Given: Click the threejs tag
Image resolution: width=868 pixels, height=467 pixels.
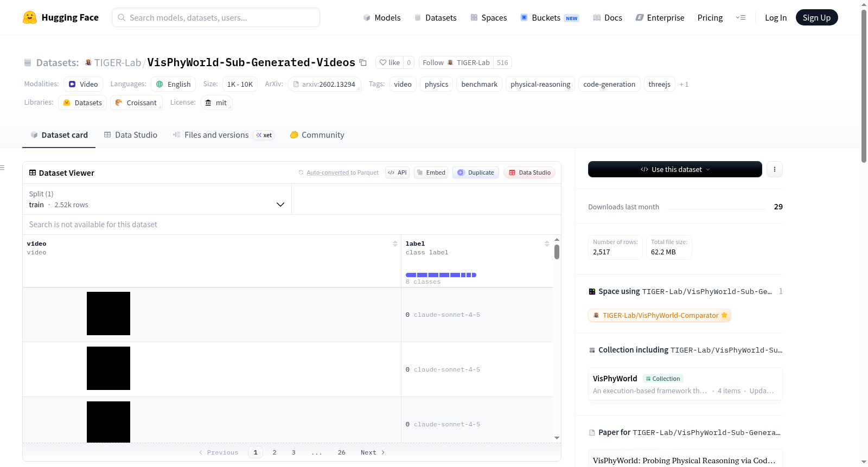Looking at the screenshot, I should pos(660,84).
